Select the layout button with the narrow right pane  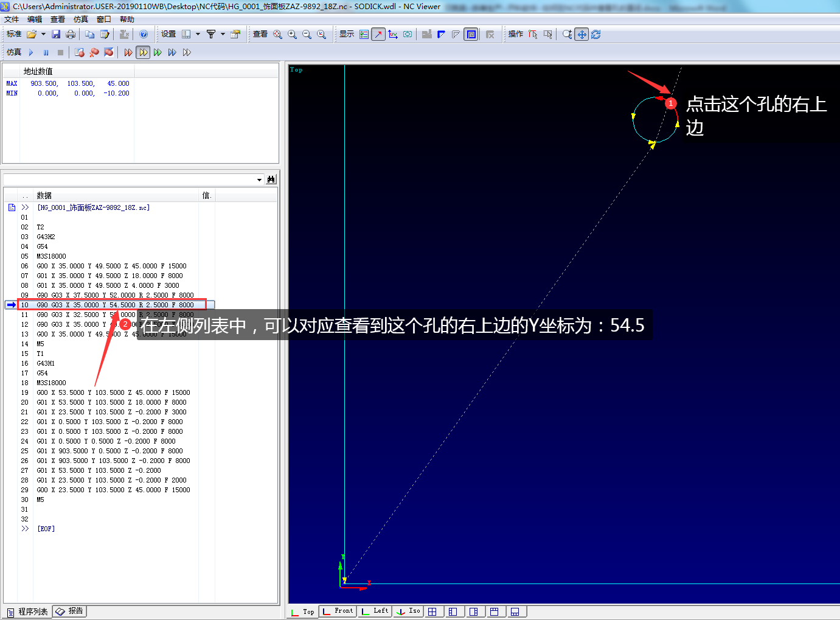tap(474, 611)
